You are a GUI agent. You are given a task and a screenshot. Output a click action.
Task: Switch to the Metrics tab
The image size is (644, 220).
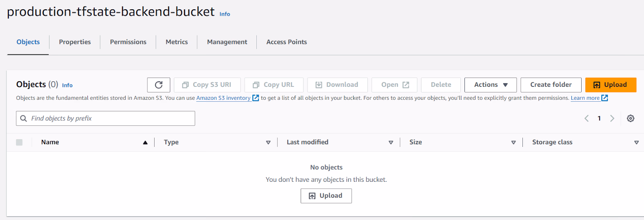click(x=177, y=42)
